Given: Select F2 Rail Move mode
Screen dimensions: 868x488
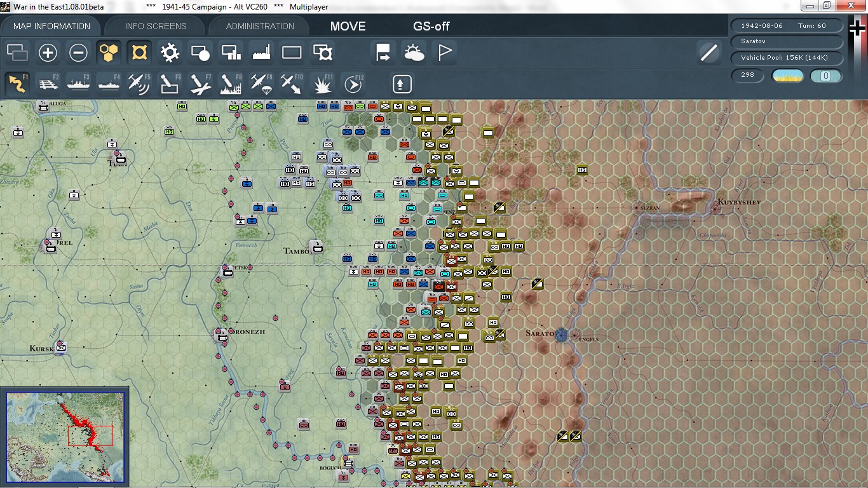Looking at the screenshot, I should point(48,83).
